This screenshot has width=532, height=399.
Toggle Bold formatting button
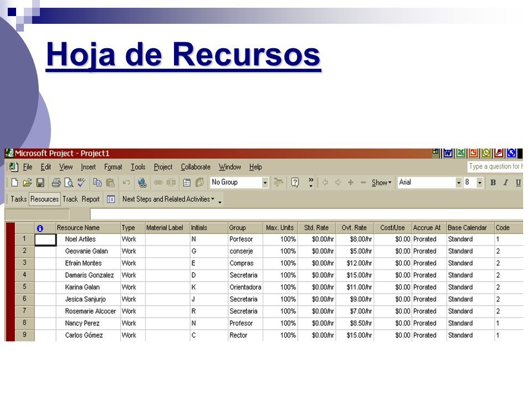[x=493, y=182]
